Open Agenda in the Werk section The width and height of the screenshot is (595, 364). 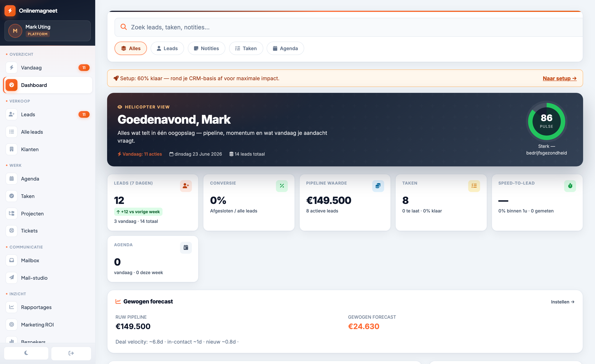pos(48,178)
